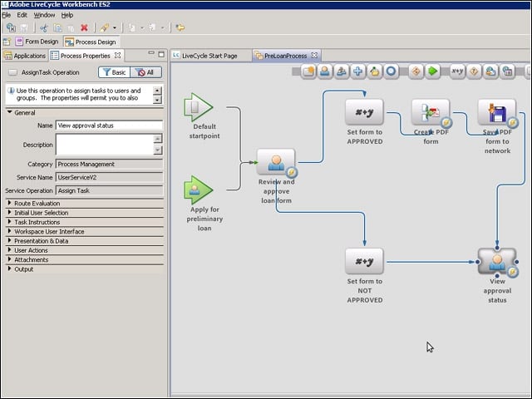Click the 'Set form to APPROVED' node

tap(364, 112)
